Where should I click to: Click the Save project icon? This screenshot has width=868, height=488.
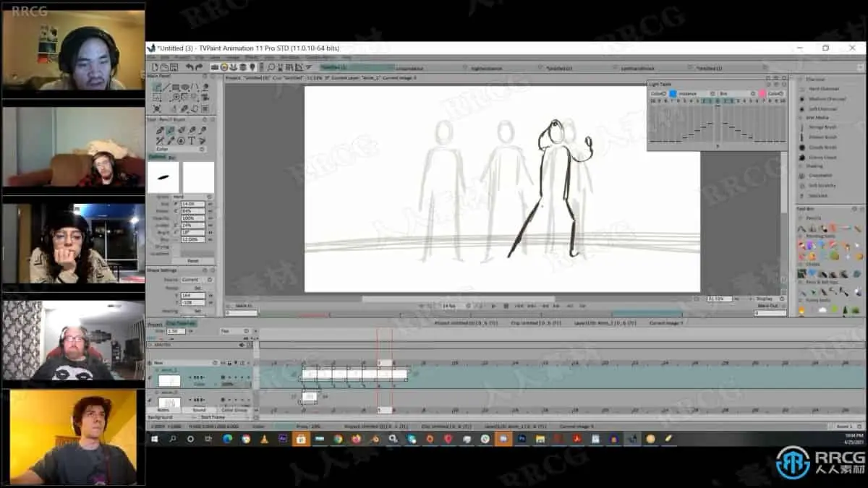coord(174,67)
